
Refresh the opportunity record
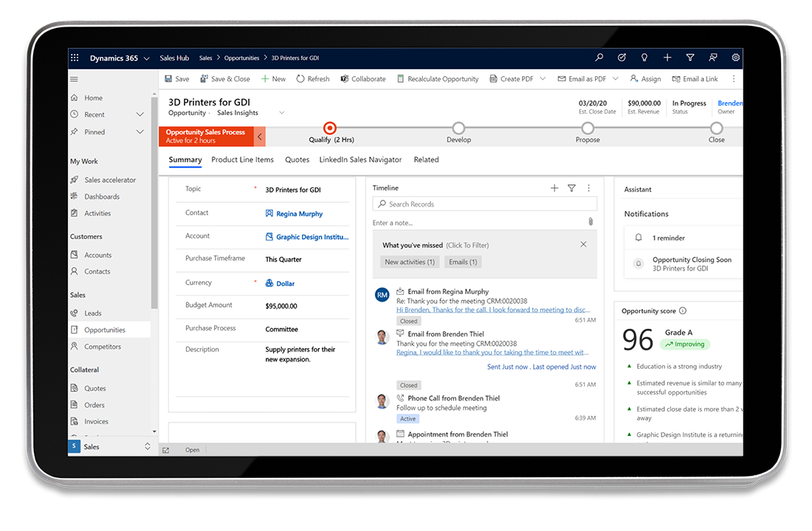313,79
